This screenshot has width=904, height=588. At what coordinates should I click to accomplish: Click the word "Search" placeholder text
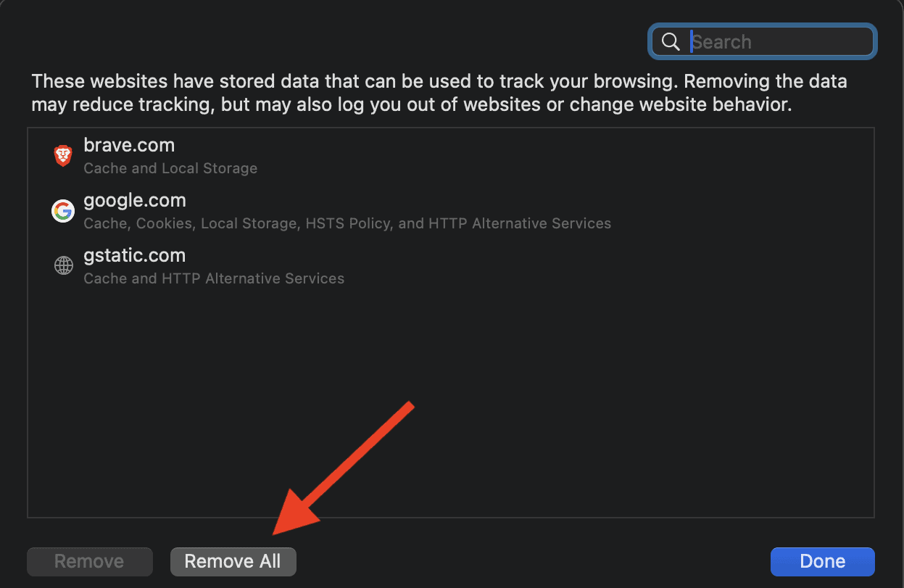(x=721, y=42)
